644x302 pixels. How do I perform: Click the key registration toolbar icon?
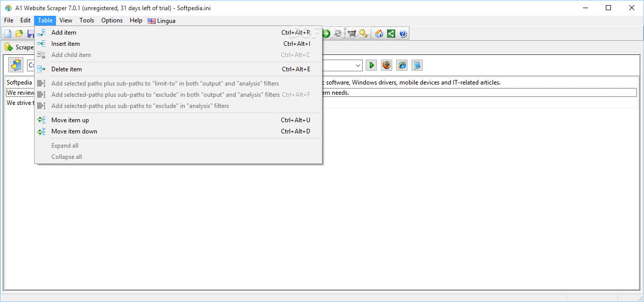pyautogui.click(x=364, y=34)
